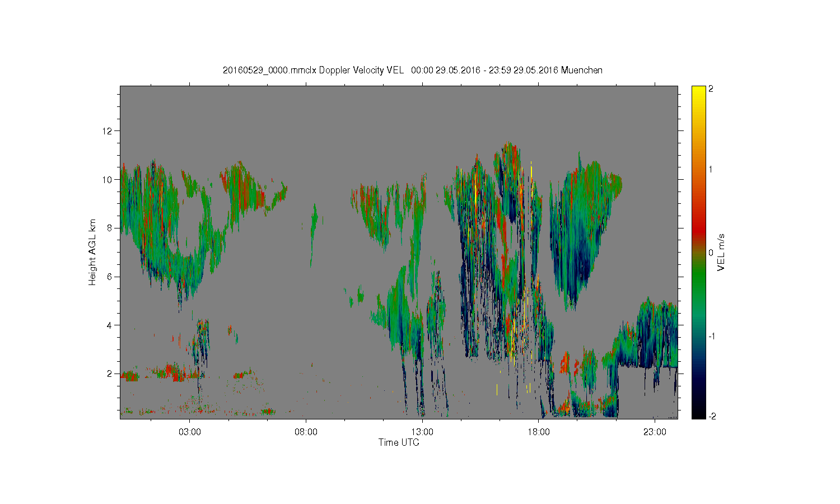
Task: Click the colorbar tick label -2
Action: 712,416
